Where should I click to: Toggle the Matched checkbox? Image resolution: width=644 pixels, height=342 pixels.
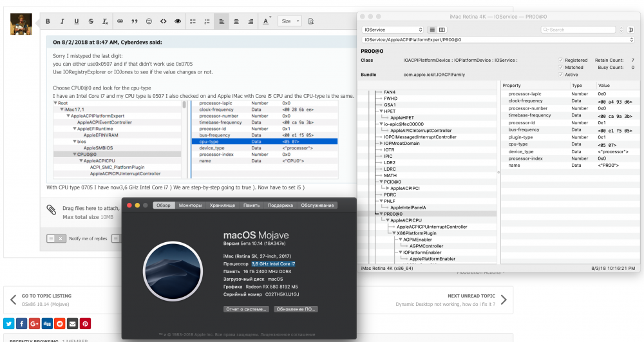click(561, 68)
